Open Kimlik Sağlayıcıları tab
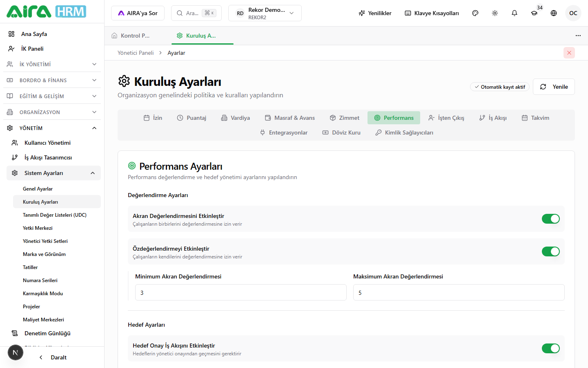Image resolution: width=588 pixels, height=368 pixels. [404, 132]
